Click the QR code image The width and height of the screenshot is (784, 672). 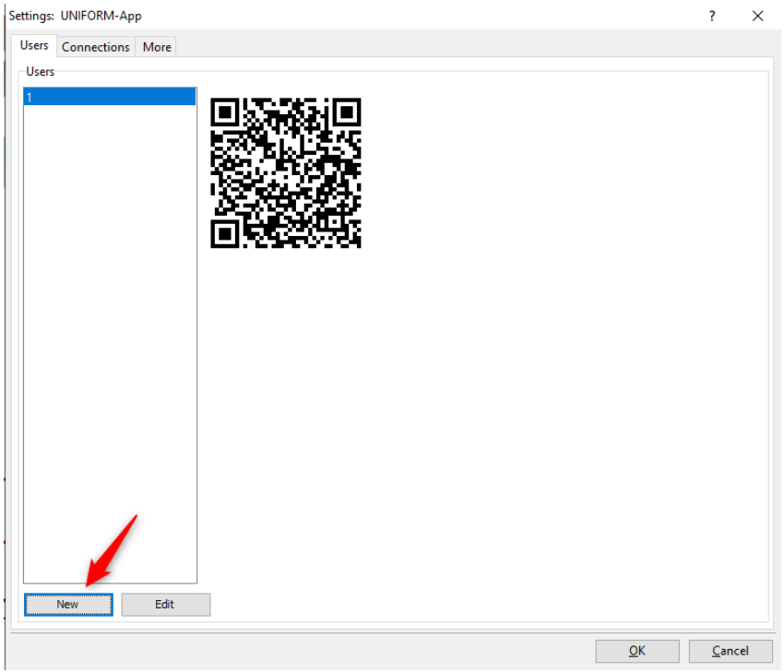tap(286, 173)
